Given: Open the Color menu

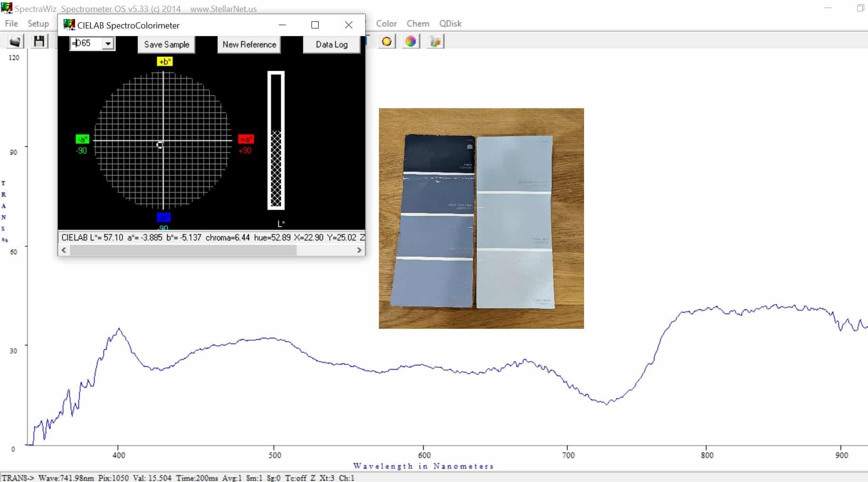Looking at the screenshot, I should [386, 24].
